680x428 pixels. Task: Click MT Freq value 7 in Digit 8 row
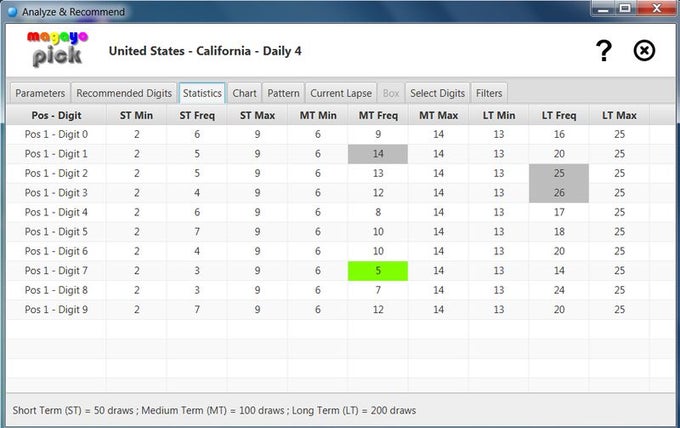(378, 290)
